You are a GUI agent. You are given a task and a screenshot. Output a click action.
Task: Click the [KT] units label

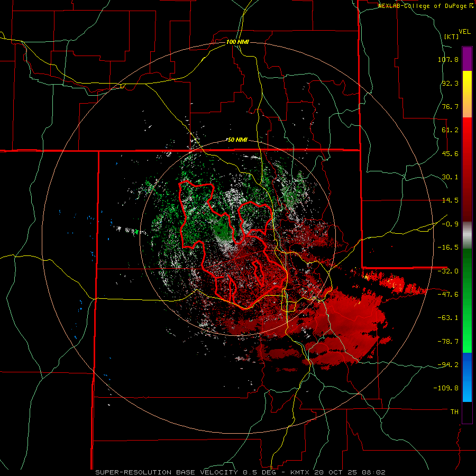pos(452,36)
